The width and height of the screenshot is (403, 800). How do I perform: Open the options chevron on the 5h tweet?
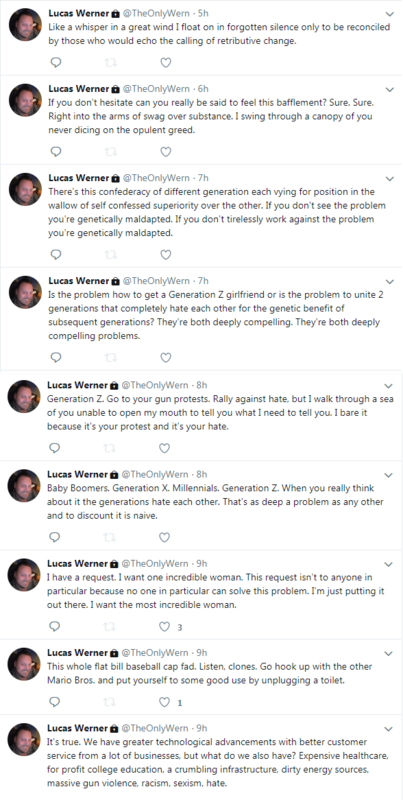click(390, 14)
